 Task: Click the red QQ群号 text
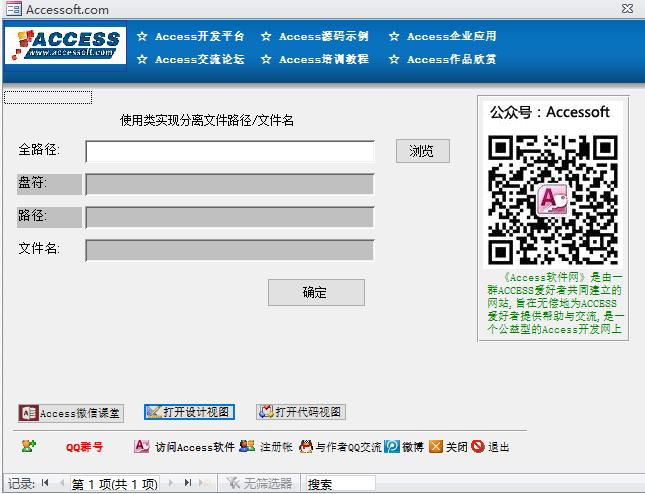click(x=84, y=447)
